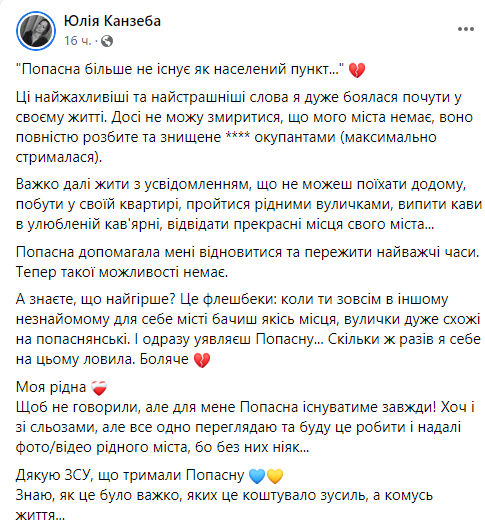
Task: Click the broken heart emoji after the quote
Action: click(x=356, y=71)
